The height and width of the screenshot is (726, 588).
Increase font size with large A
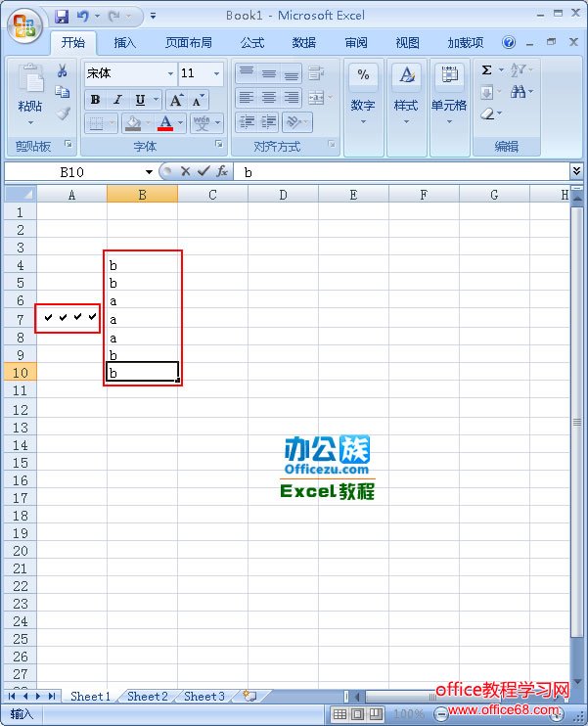click(176, 100)
